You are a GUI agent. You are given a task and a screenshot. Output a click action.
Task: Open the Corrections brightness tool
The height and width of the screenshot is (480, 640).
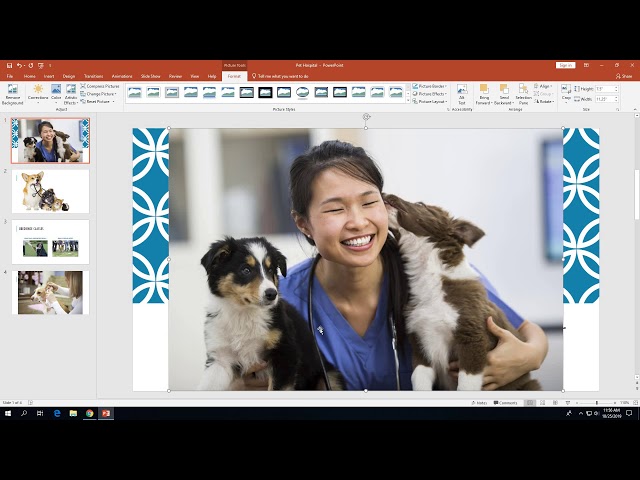coord(38,92)
